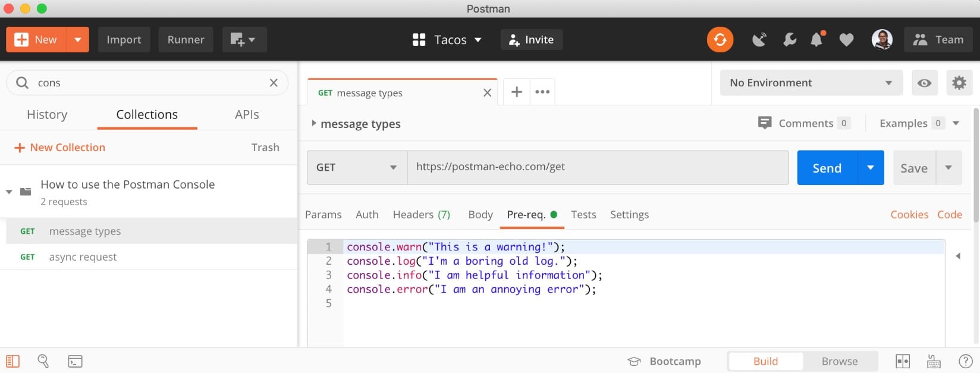The height and width of the screenshot is (373, 980).
Task: Click New Collection link
Action: [59, 148]
